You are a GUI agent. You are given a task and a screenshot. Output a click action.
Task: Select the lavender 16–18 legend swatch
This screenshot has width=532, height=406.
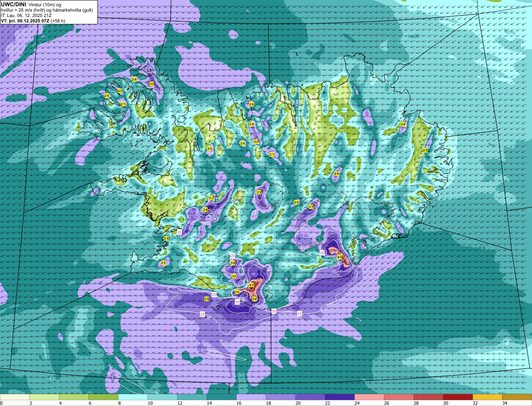tap(251, 397)
